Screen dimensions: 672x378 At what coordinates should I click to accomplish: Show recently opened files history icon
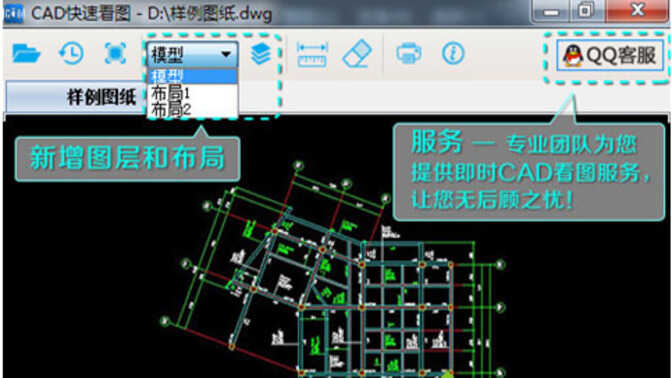[x=71, y=54]
